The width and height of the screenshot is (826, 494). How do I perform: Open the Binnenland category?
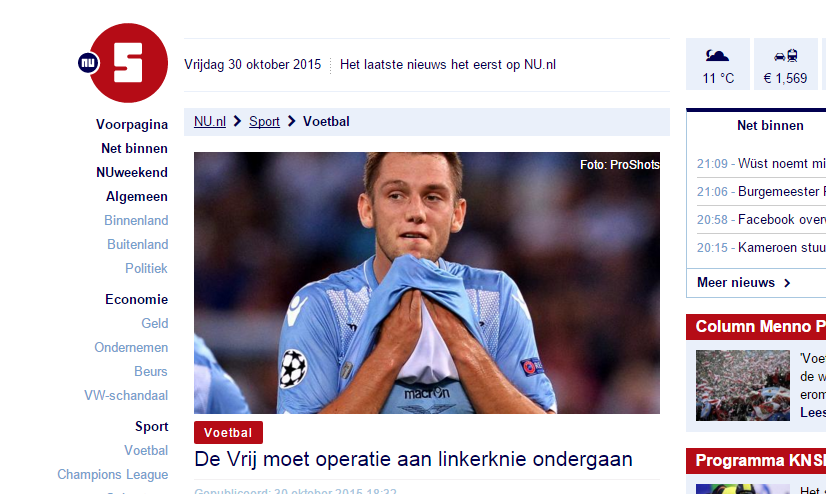click(x=136, y=220)
